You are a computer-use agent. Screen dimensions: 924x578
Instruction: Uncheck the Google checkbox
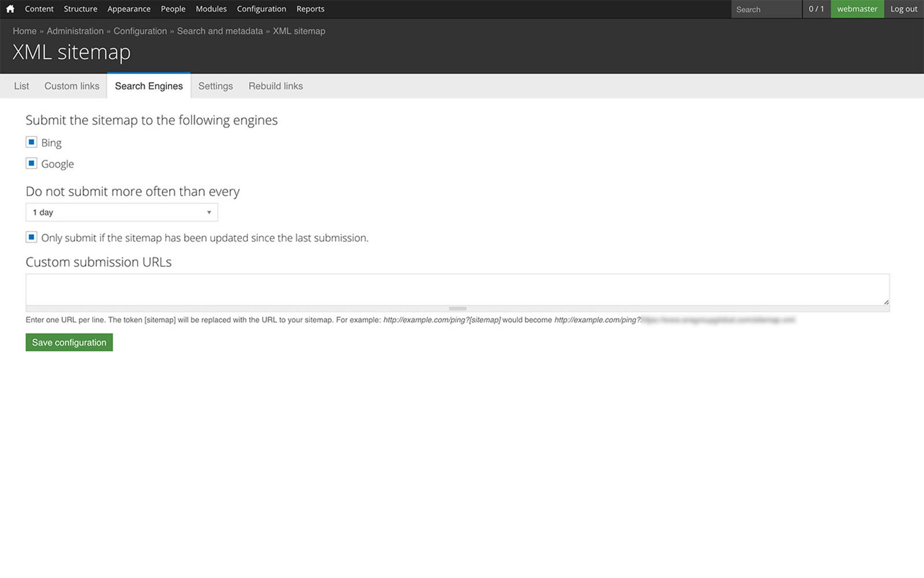[32, 164]
